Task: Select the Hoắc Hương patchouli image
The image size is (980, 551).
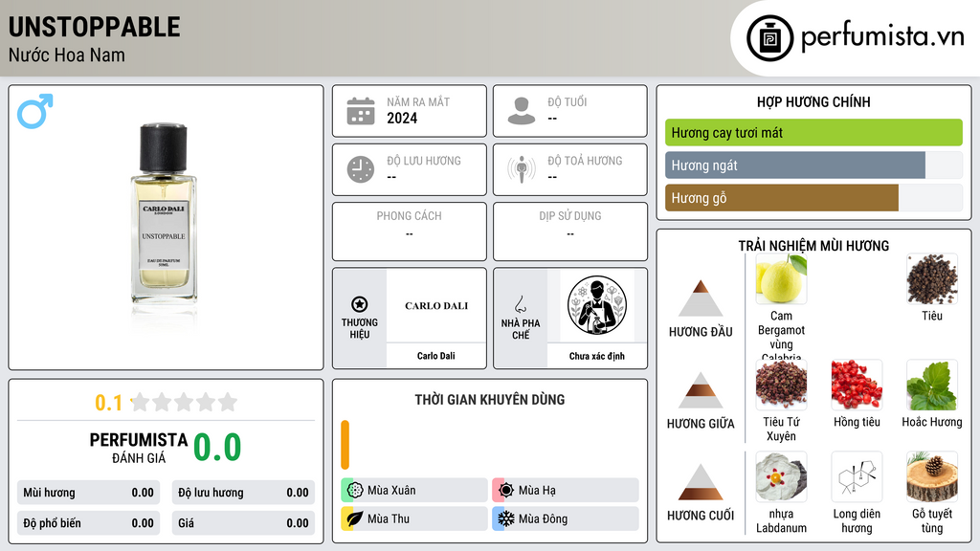Action: pos(932,386)
